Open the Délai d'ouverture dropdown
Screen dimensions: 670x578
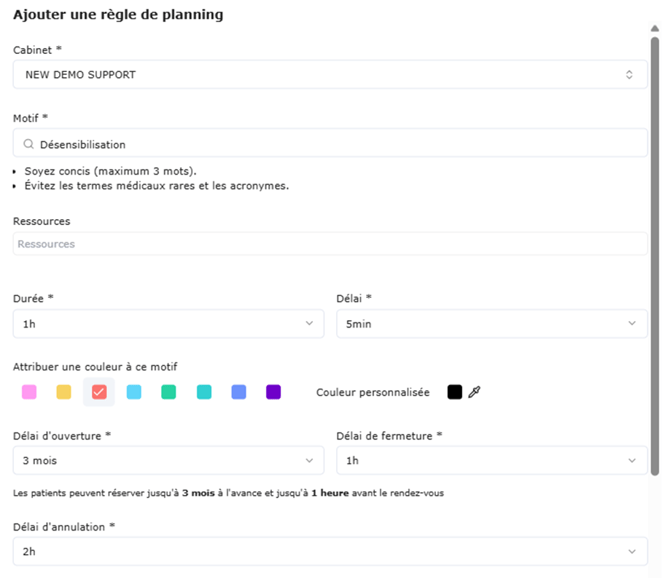pos(168,460)
